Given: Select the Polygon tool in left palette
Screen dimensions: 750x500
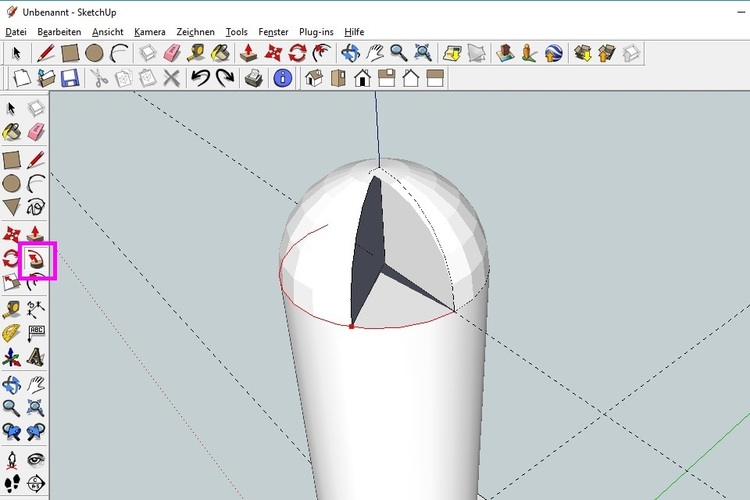Looking at the screenshot, I should tap(11, 207).
